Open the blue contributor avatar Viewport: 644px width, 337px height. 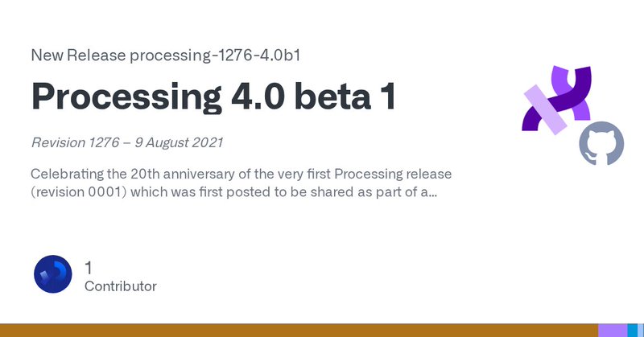tap(53, 273)
